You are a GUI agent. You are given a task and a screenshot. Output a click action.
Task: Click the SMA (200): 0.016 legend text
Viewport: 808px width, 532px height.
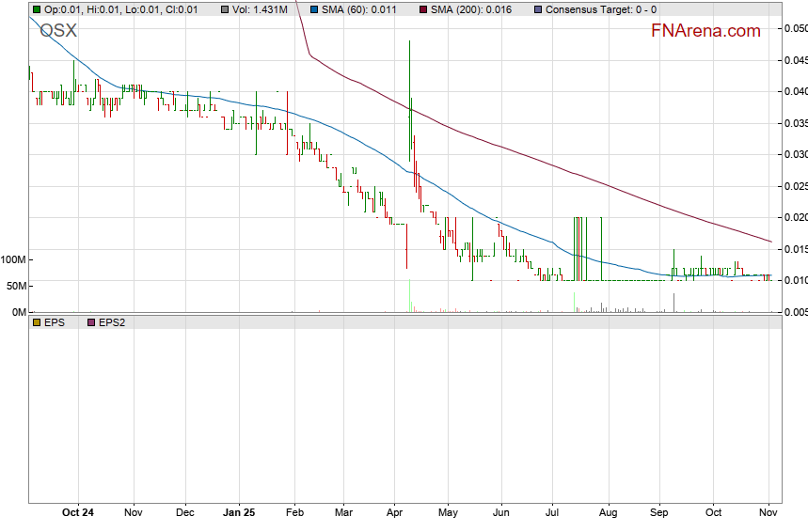[469, 9]
